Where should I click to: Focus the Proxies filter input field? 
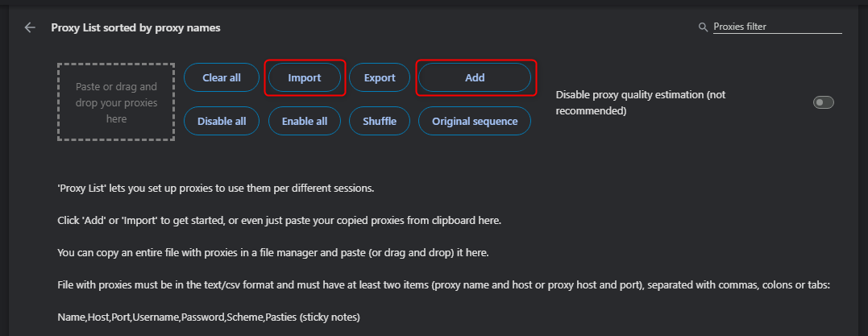[x=776, y=27]
